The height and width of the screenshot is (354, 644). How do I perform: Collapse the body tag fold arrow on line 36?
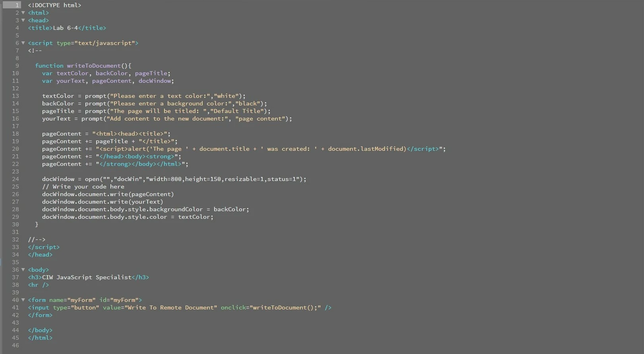point(23,270)
